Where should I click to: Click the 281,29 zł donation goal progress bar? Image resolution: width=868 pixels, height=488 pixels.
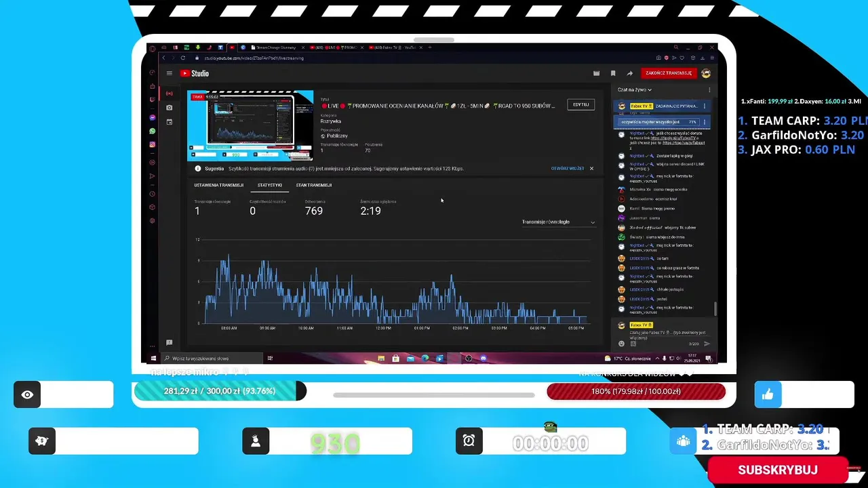click(220, 391)
